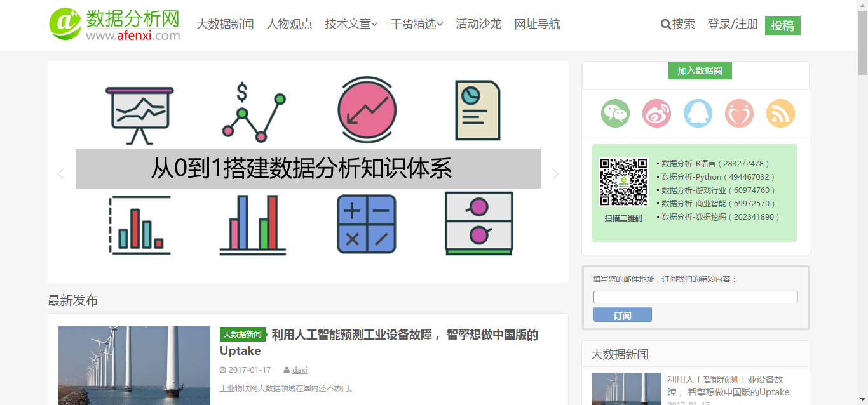Click the heart-shaped social icon
Viewport: 868px width, 405px height.
pyautogui.click(x=739, y=113)
